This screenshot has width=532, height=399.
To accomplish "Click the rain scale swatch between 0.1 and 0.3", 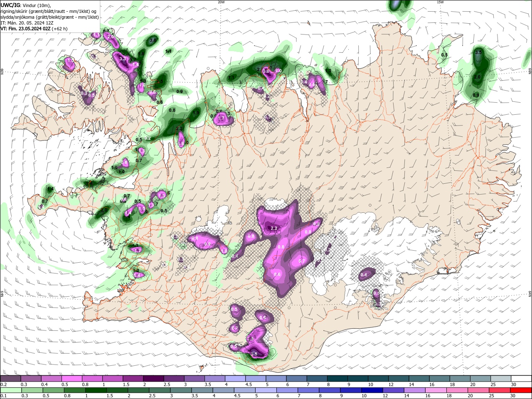I will 10,390.
